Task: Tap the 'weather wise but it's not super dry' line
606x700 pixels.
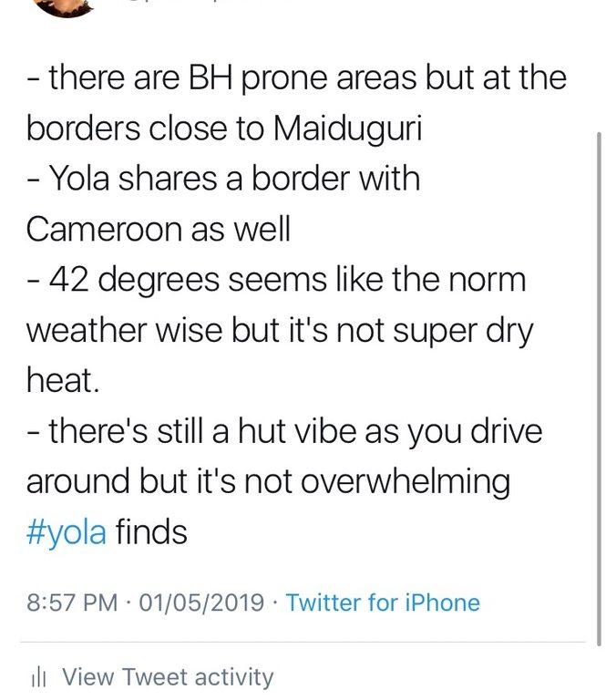Action: (x=280, y=331)
